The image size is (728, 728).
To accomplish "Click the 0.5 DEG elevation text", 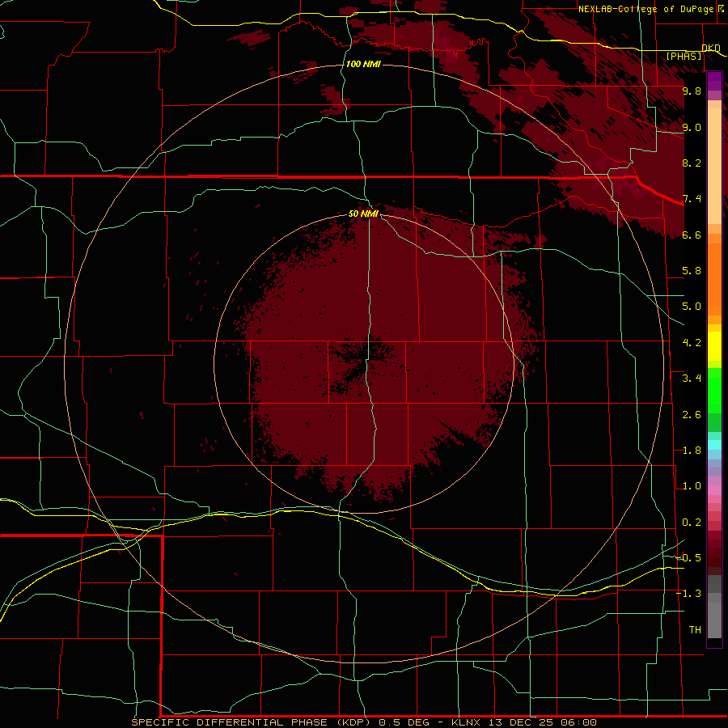I will (405, 722).
